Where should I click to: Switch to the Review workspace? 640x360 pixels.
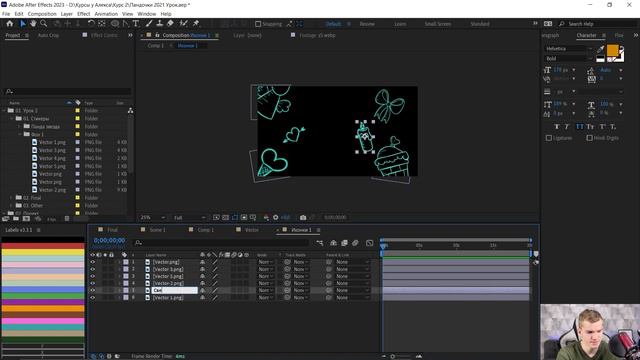[367, 24]
